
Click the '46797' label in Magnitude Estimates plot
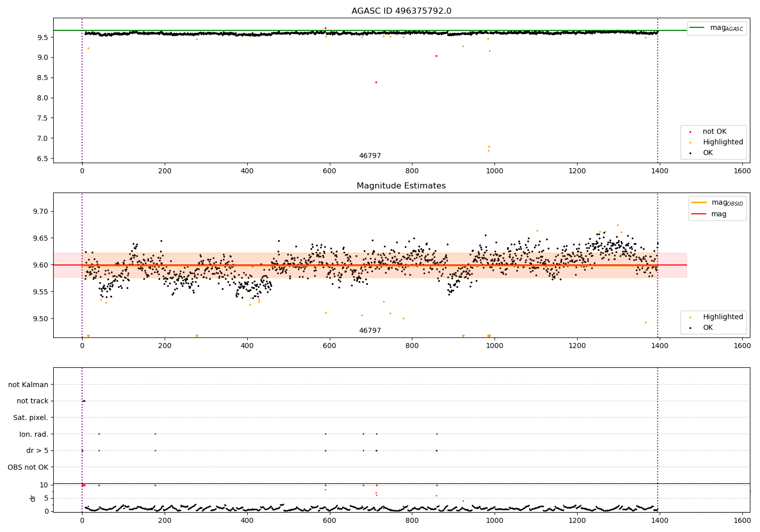pos(370,331)
